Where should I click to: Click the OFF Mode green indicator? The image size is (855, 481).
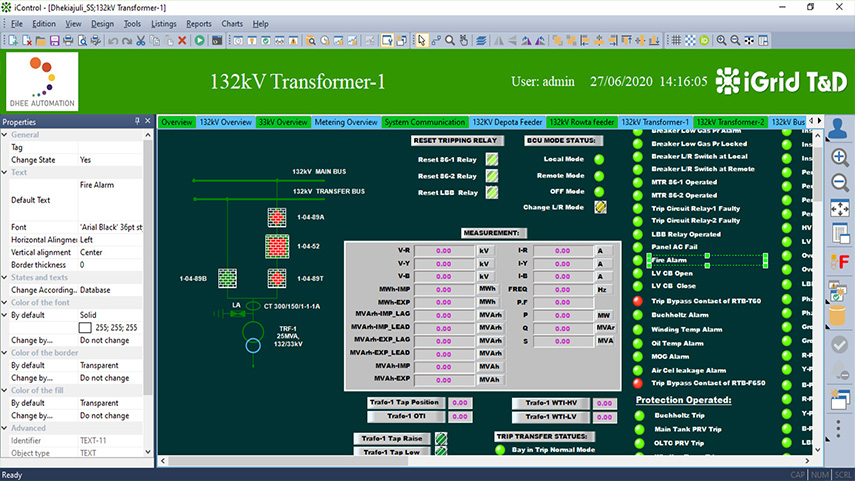[x=599, y=192]
